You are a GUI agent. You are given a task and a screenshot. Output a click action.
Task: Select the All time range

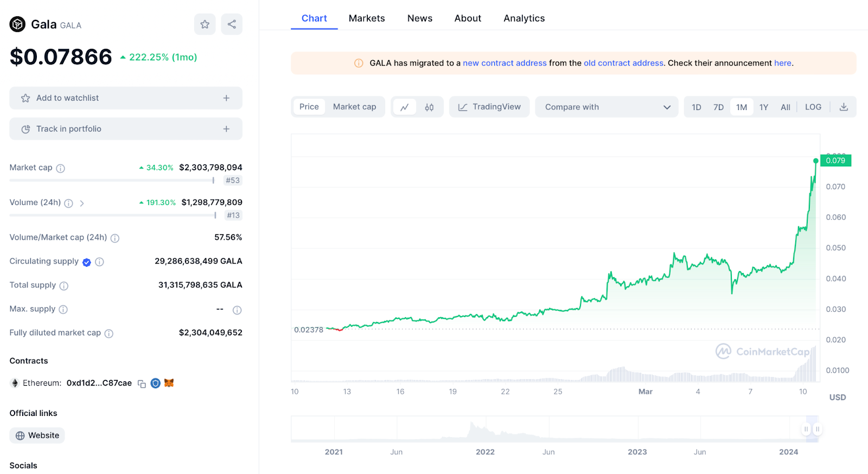[785, 107]
